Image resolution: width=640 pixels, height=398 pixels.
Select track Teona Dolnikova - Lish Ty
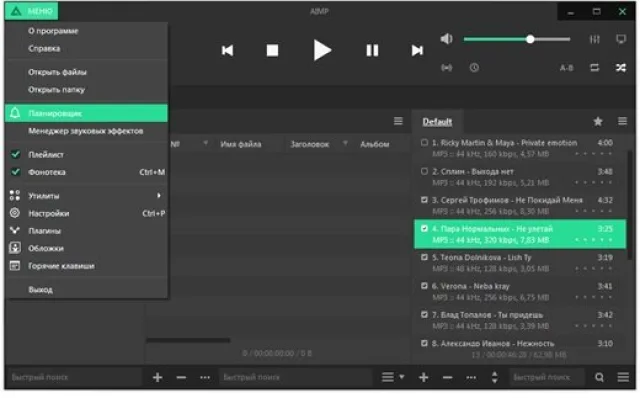520,263
